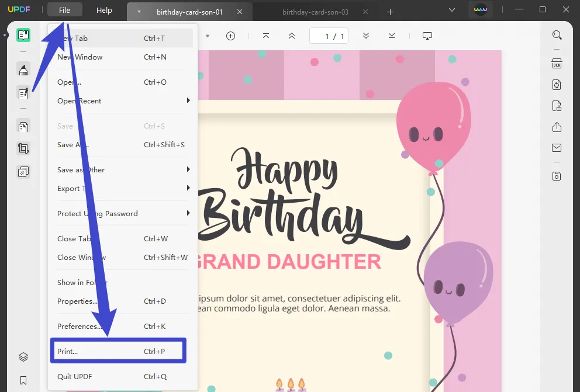Open the Help menu
This screenshot has height=392, width=580.
tap(104, 10)
